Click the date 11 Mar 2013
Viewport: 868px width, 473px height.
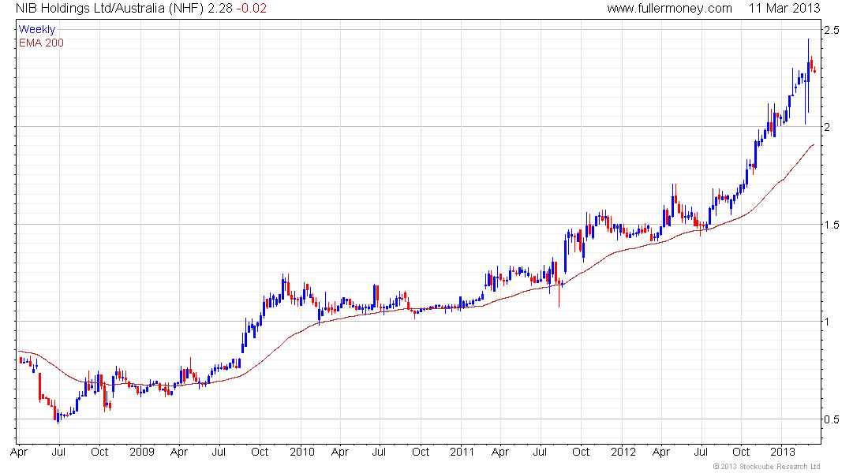(784, 9)
